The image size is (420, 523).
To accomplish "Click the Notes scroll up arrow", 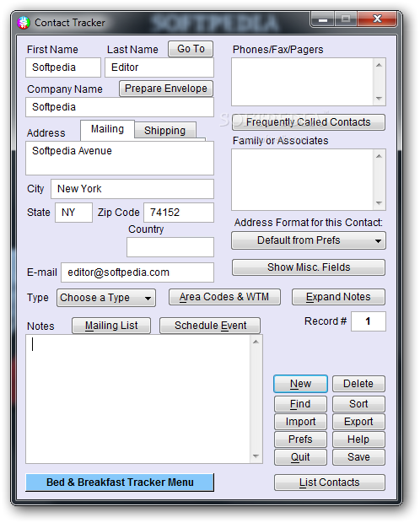I will point(256,342).
